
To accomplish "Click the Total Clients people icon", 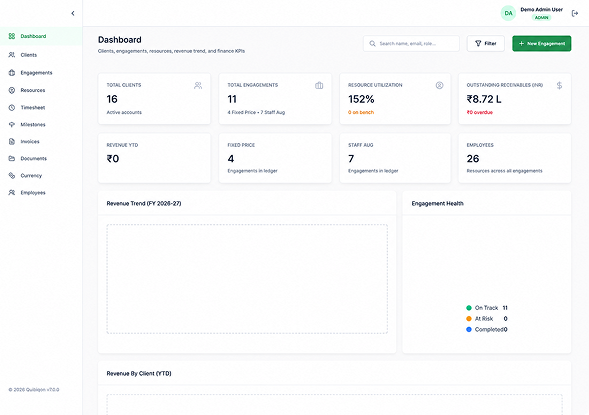I will (x=198, y=86).
